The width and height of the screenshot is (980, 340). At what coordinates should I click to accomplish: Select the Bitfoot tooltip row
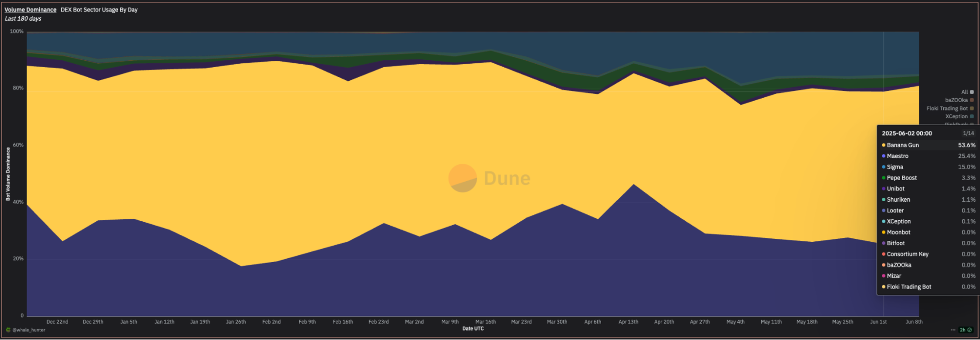pos(928,243)
